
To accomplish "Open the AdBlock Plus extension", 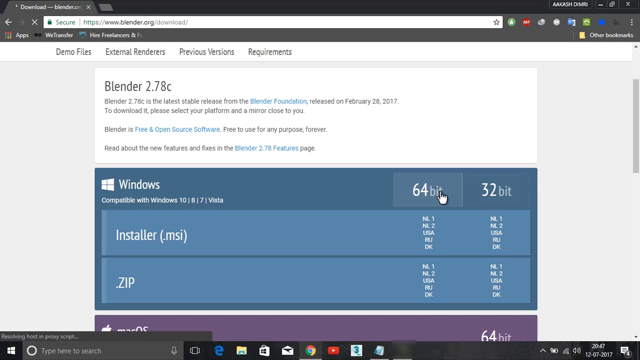I will (x=527, y=22).
